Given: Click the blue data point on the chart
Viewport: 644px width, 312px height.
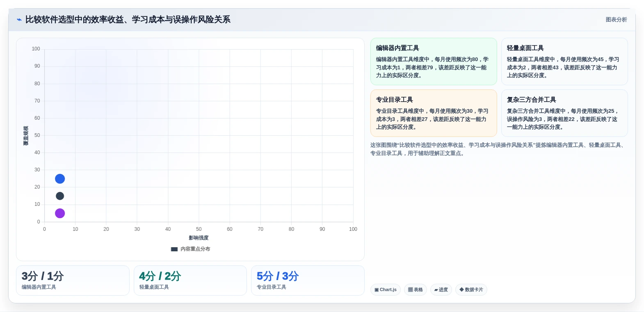Looking at the screenshot, I should [60, 179].
